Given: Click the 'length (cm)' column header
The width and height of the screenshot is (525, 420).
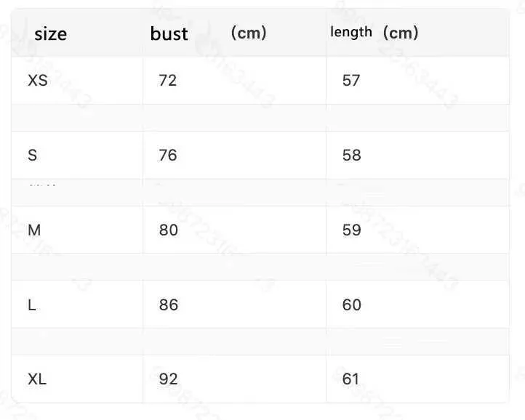Looking at the screenshot, I should [x=374, y=33].
